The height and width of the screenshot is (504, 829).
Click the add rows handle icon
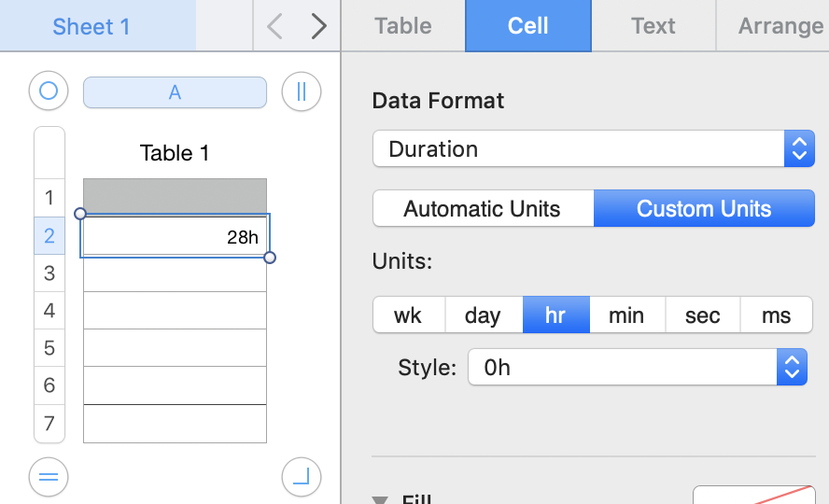coord(49,477)
